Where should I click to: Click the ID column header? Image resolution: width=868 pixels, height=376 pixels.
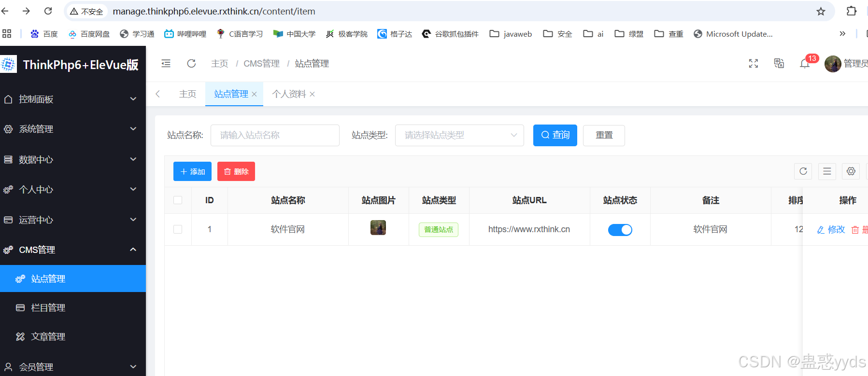(209, 200)
